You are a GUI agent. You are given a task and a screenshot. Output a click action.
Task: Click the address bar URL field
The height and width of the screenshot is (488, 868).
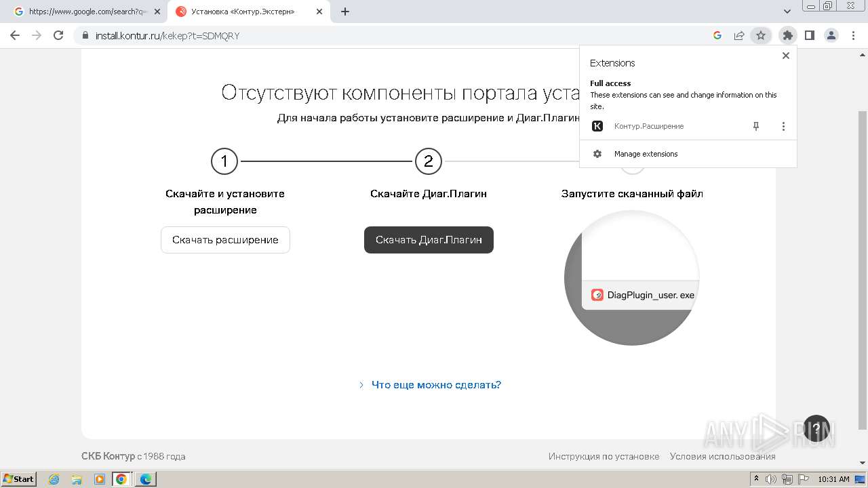point(393,35)
